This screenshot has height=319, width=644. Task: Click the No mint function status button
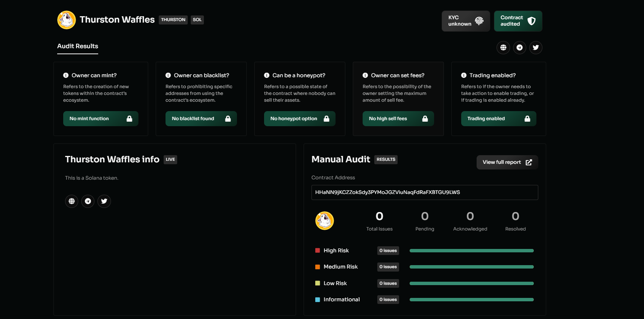point(100,119)
